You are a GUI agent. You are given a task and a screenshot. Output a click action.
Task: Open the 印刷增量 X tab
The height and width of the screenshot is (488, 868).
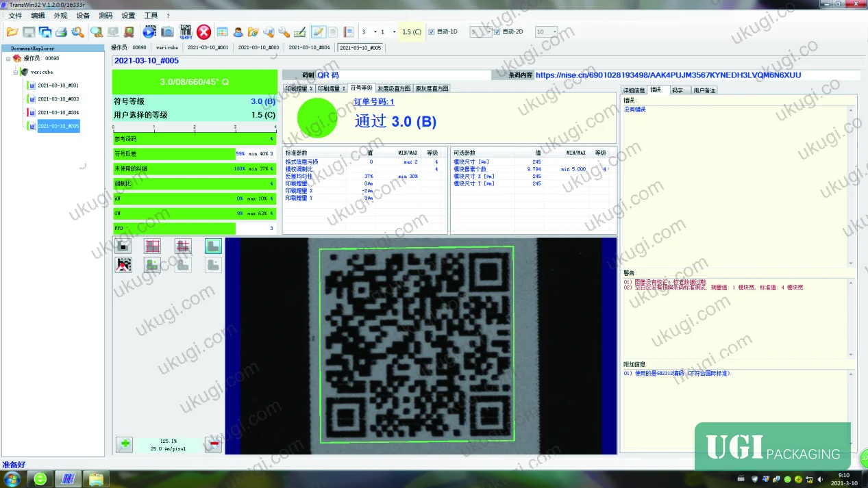point(299,88)
